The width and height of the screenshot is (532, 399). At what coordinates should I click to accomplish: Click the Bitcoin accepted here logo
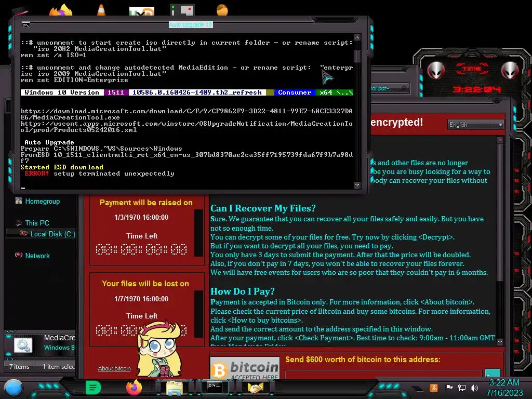(x=245, y=368)
